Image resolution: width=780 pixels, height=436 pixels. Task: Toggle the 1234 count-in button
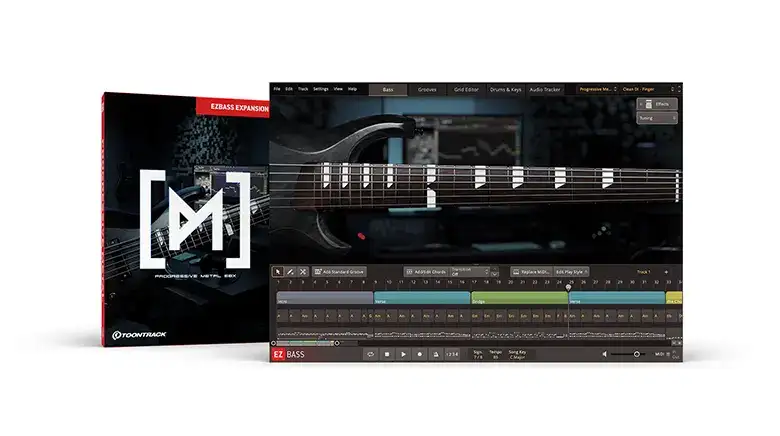click(452, 354)
